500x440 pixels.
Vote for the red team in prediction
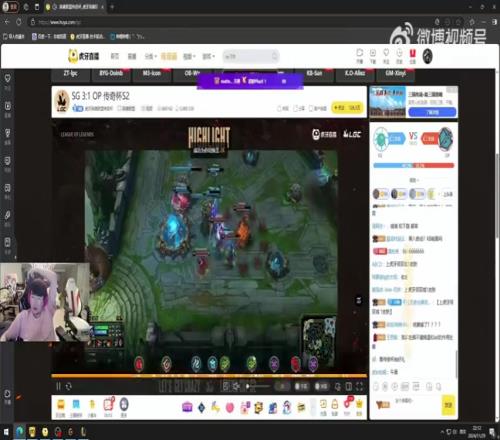430,138
